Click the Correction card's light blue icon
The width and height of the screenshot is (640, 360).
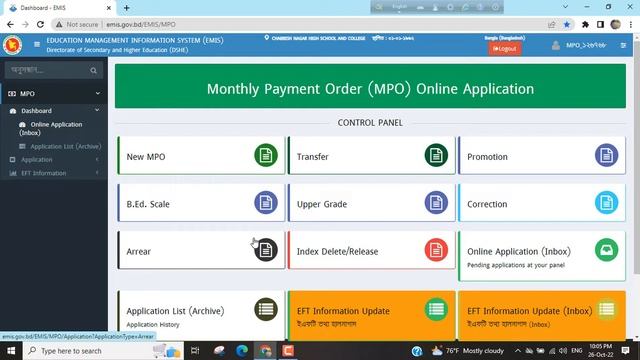point(606,202)
